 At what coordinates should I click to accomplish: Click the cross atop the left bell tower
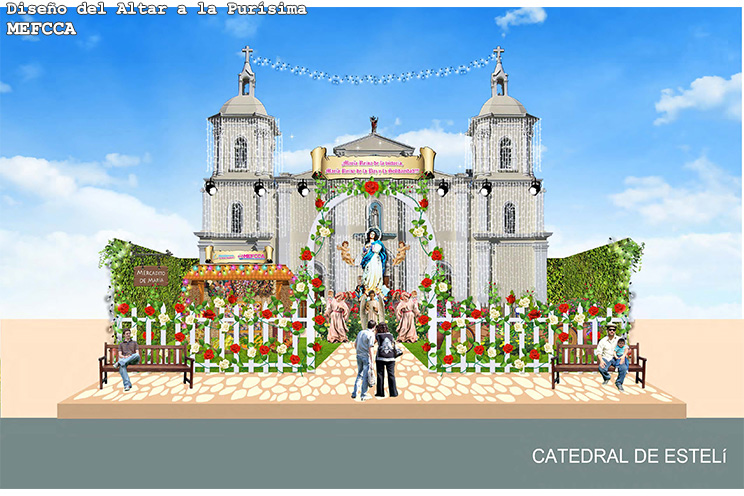pyautogui.click(x=247, y=53)
